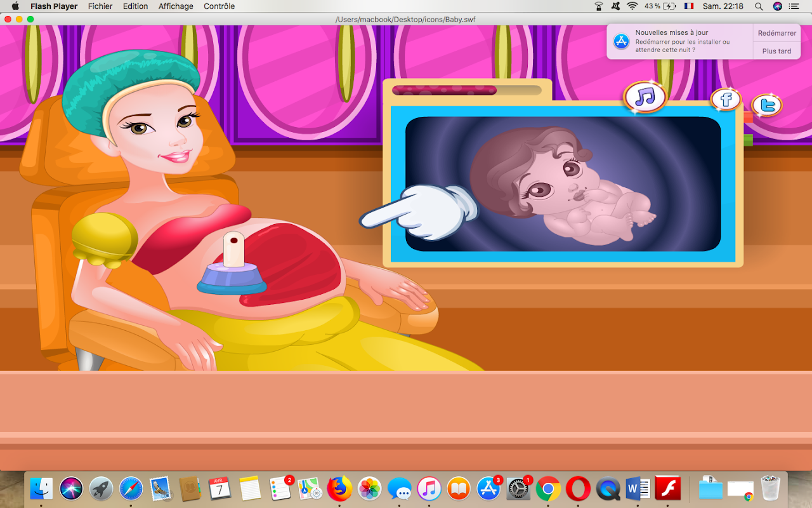Open Messages in the Dock
812x508 pixels.
pos(399,488)
